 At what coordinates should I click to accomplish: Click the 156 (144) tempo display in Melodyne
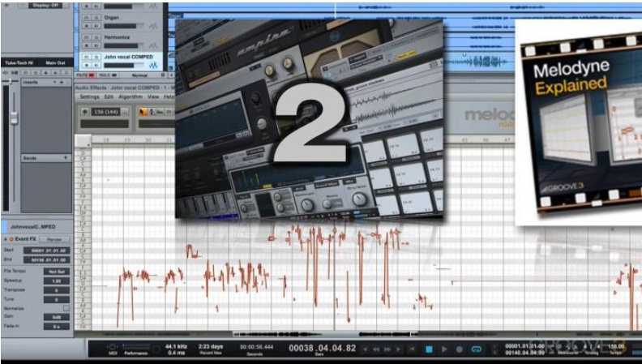(x=105, y=112)
